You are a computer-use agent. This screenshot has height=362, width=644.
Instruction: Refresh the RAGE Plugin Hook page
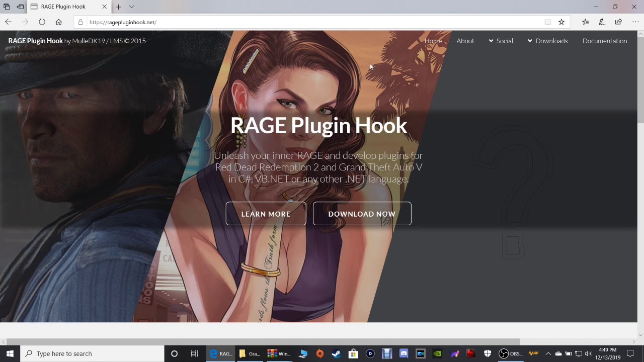tap(42, 22)
